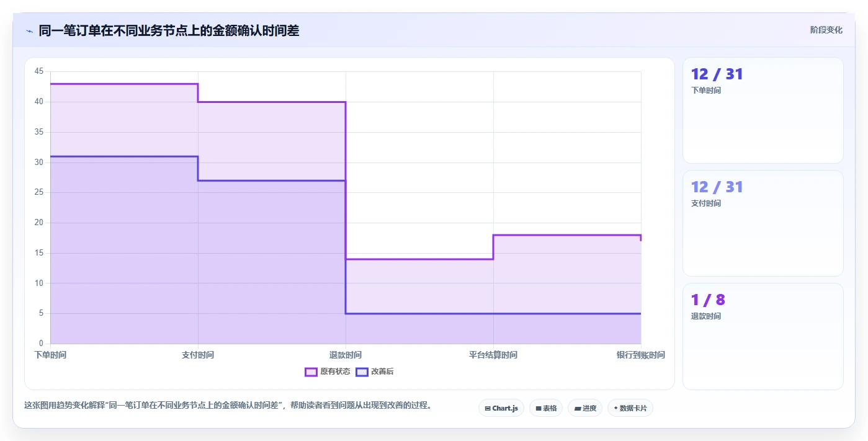Click the description paragraph below chart
Viewport: 868px width, 441px height.
pos(228,406)
